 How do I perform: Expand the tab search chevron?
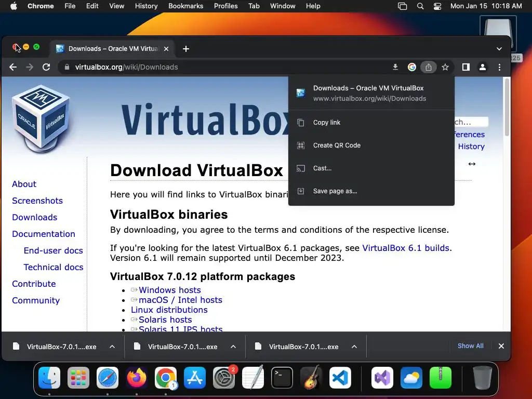[x=499, y=49]
